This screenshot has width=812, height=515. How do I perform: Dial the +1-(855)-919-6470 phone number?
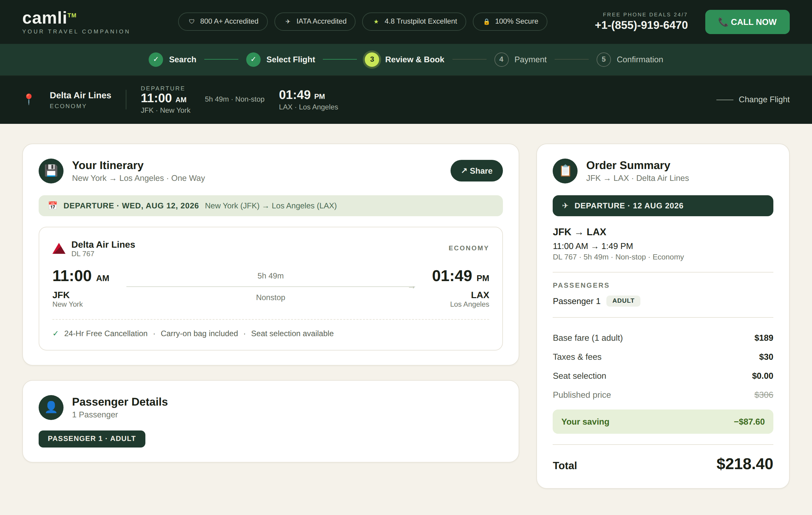[x=641, y=25]
